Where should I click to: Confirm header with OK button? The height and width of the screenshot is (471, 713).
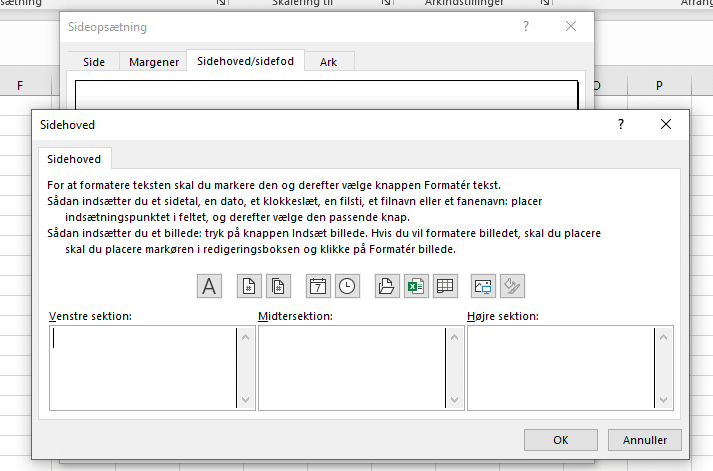[561, 439]
